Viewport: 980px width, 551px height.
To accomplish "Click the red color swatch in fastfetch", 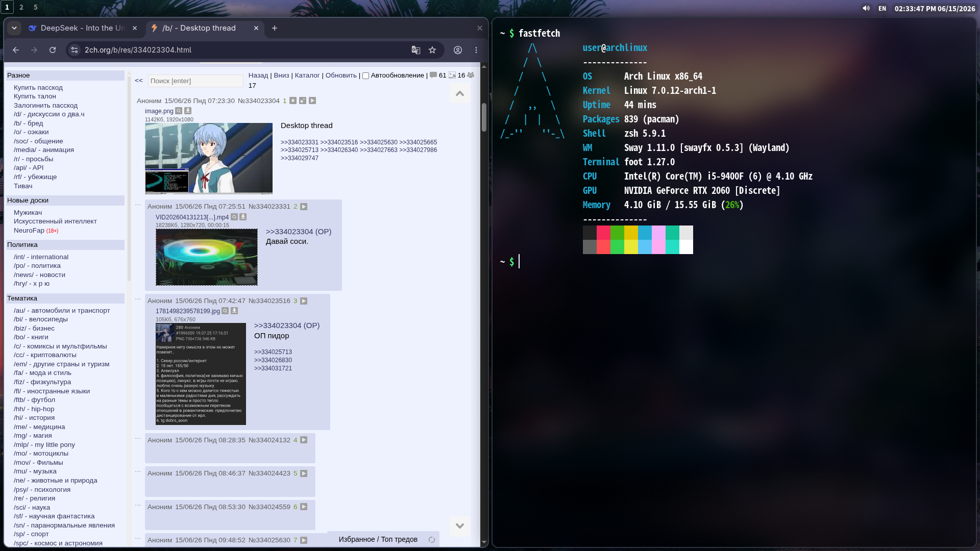I will [x=603, y=233].
